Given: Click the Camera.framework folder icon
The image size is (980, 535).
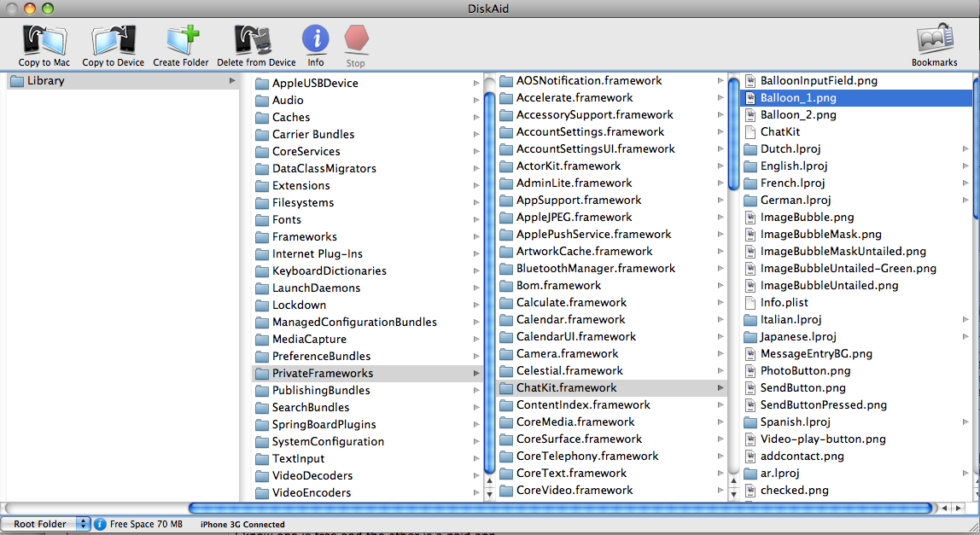Looking at the screenshot, I should coord(505,354).
